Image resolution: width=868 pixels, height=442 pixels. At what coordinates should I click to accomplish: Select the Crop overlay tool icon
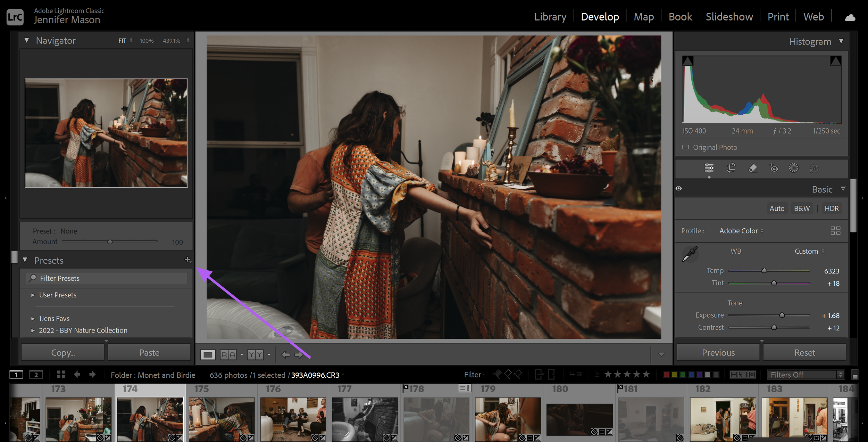pyautogui.click(x=731, y=168)
